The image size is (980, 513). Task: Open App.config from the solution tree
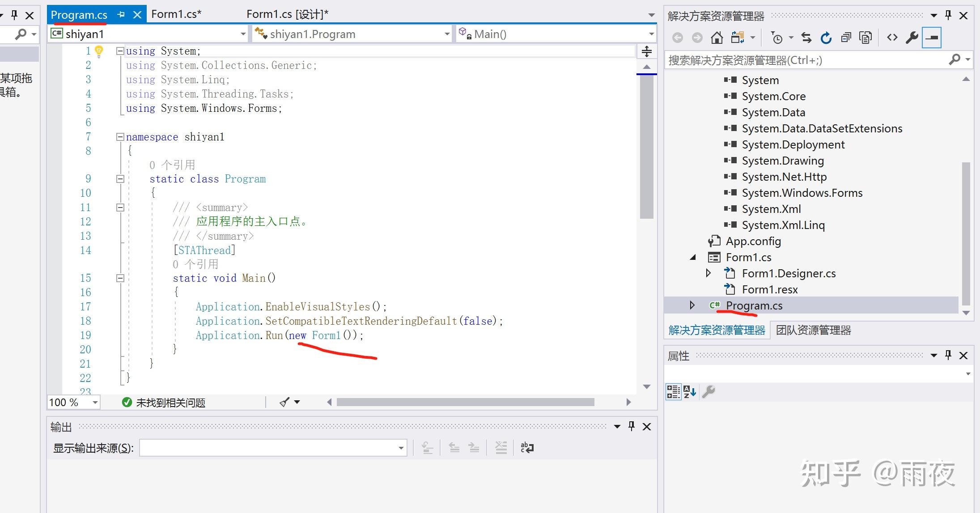(753, 242)
